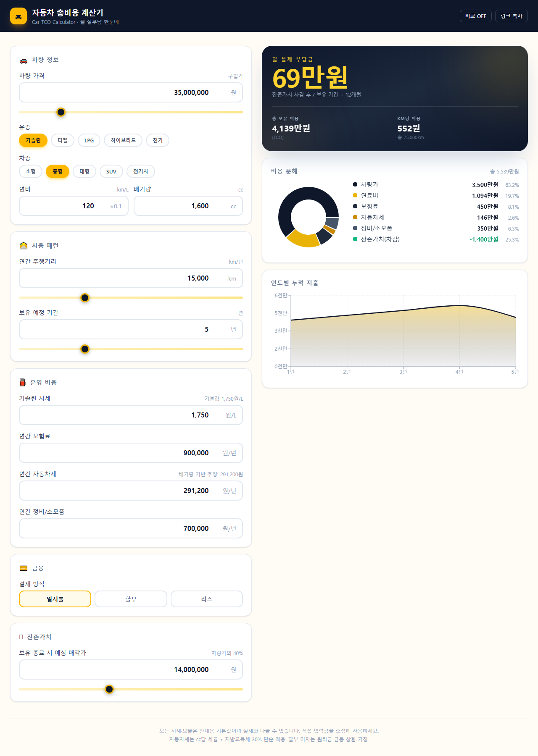Pick 전기 fuel type chip
This screenshot has width=538, height=756.
point(158,140)
